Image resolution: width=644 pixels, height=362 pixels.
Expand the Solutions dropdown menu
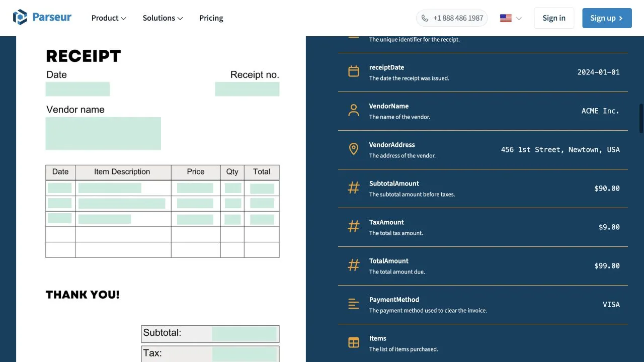163,18
